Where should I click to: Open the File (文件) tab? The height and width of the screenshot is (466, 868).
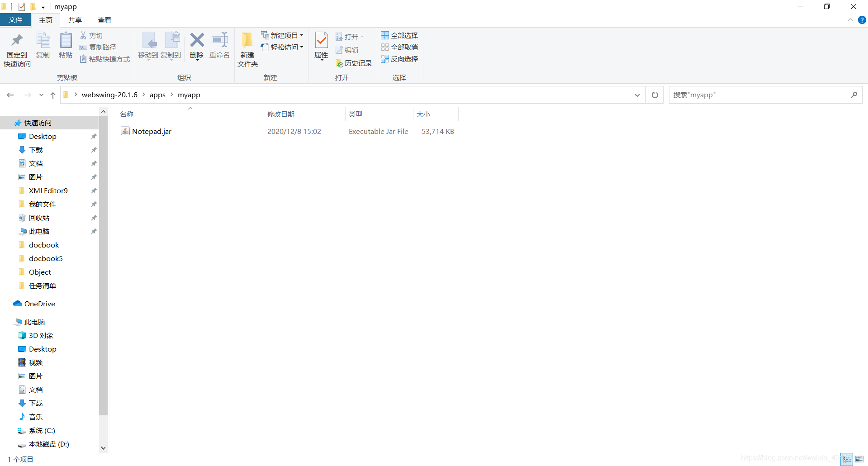click(15, 20)
